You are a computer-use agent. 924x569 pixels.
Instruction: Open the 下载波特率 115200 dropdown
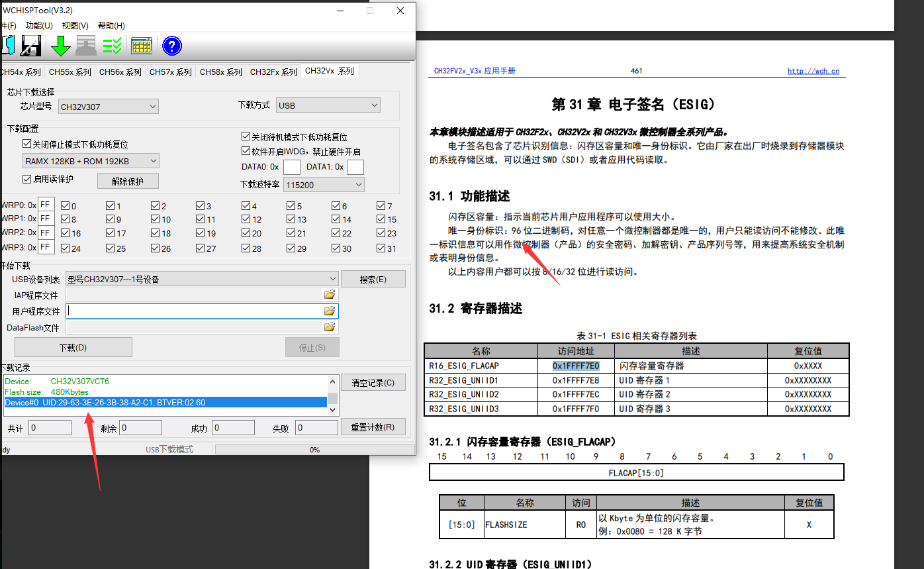tap(324, 185)
